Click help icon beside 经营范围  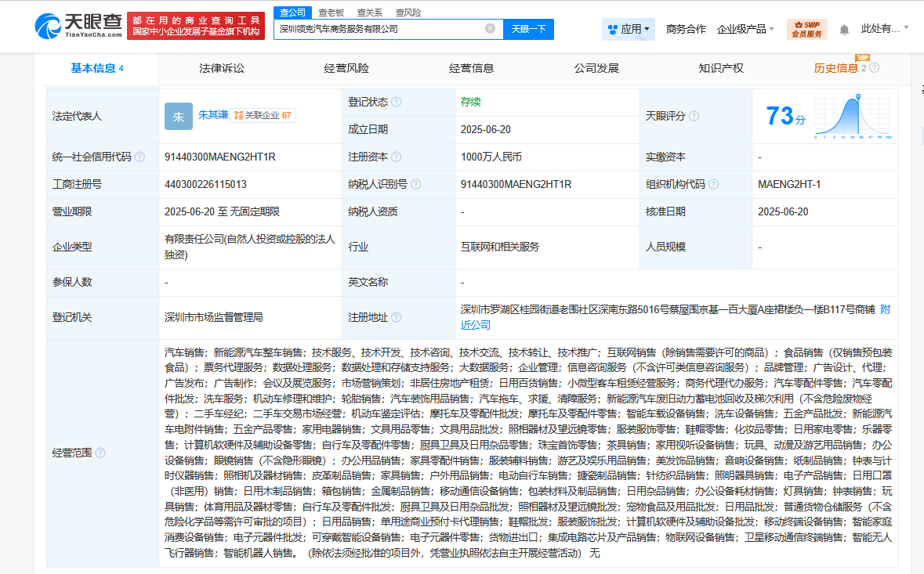[x=100, y=453]
